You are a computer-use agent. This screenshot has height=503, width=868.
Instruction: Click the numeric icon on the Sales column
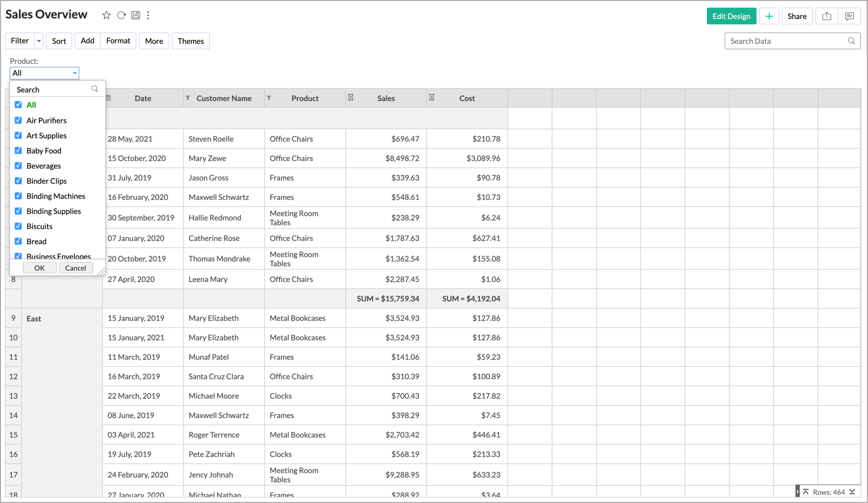tap(351, 98)
